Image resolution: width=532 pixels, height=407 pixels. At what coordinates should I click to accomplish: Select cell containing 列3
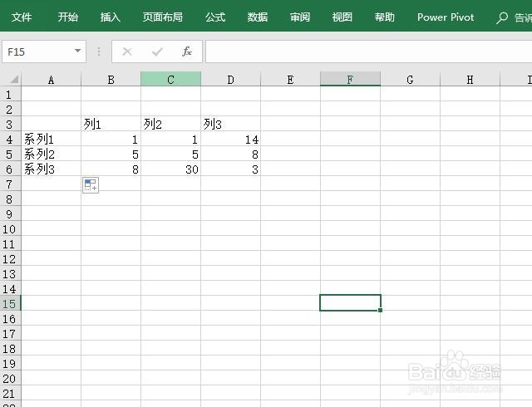click(231, 124)
